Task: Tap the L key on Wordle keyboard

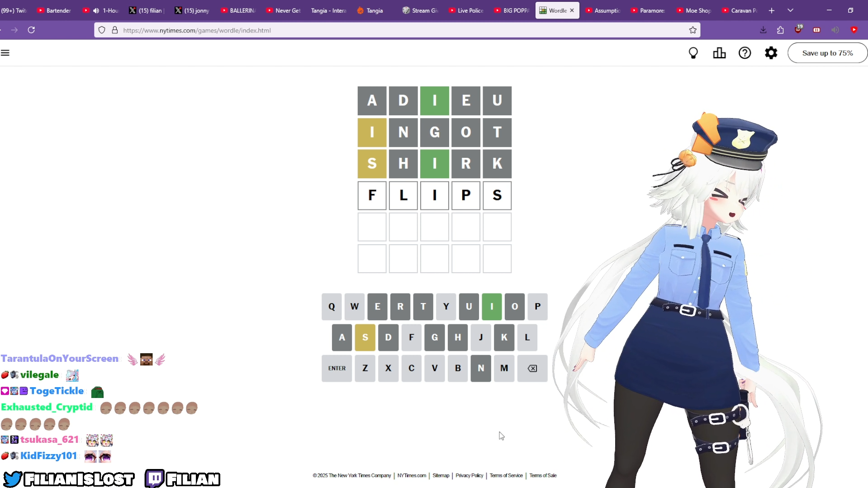Action: pyautogui.click(x=527, y=337)
